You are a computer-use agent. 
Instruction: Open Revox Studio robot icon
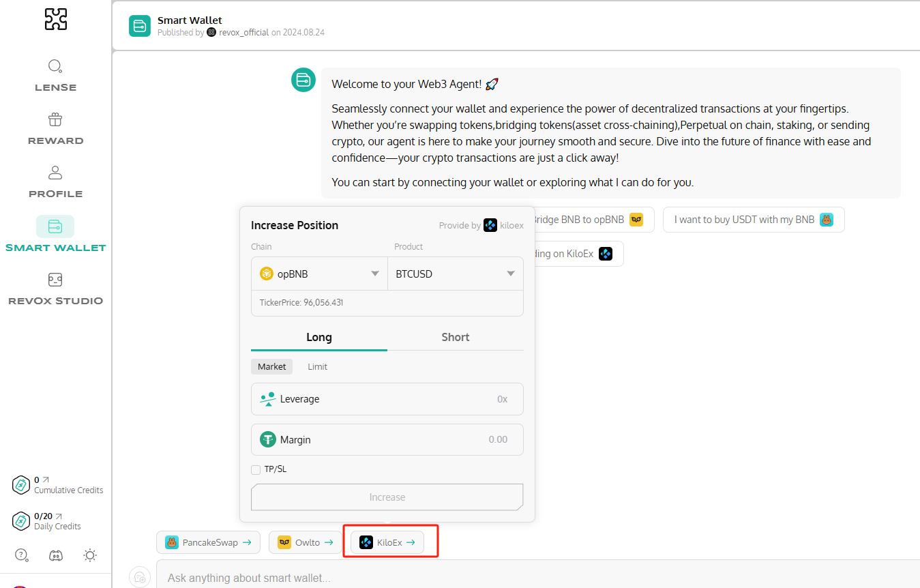[x=55, y=280]
